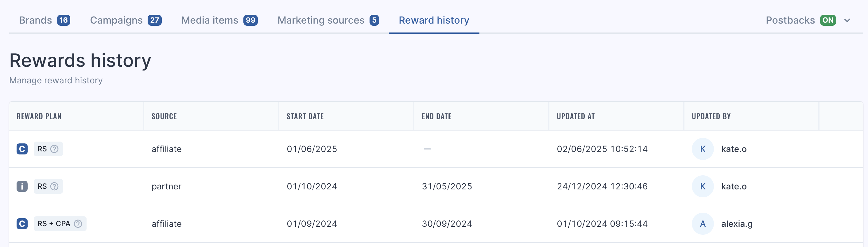The image size is (868, 247).
Task: Click the alexia.g user name
Action: pyautogui.click(x=737, y=223)
